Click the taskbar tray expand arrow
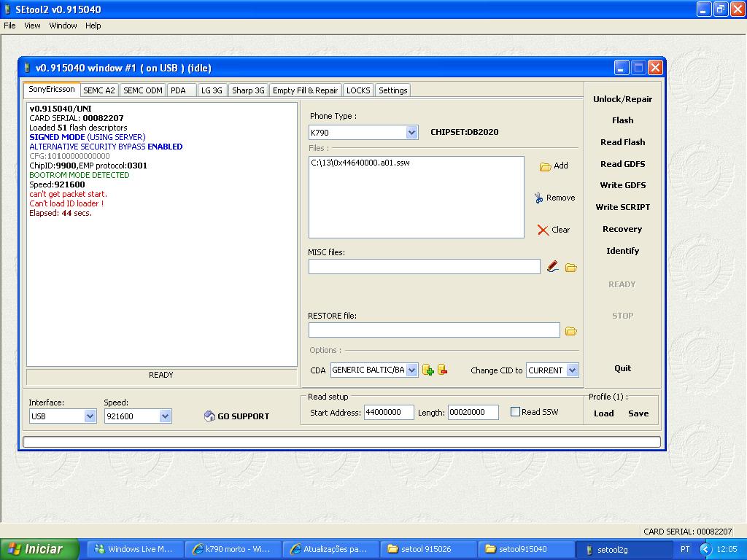 tap(705, 550)
